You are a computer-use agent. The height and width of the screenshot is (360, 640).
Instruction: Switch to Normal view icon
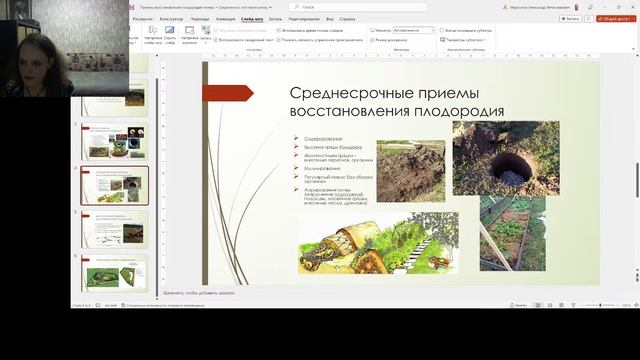tap(538, 305)
